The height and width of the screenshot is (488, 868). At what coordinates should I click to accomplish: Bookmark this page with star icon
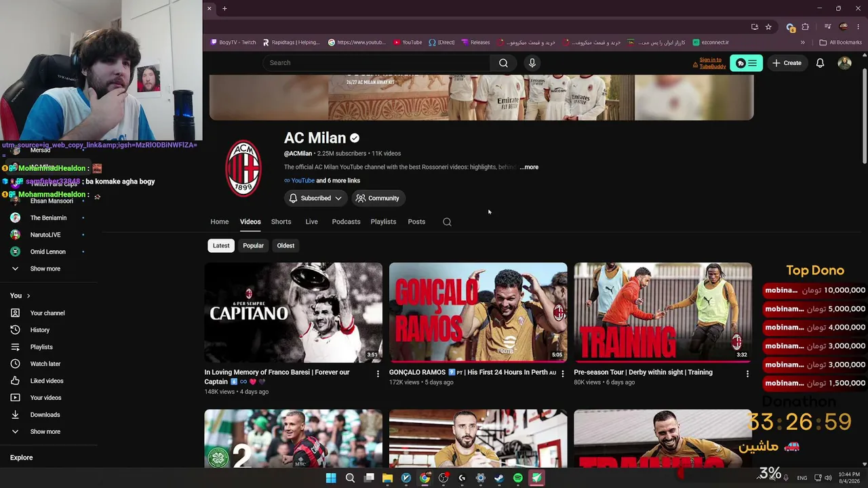point(768,27)
